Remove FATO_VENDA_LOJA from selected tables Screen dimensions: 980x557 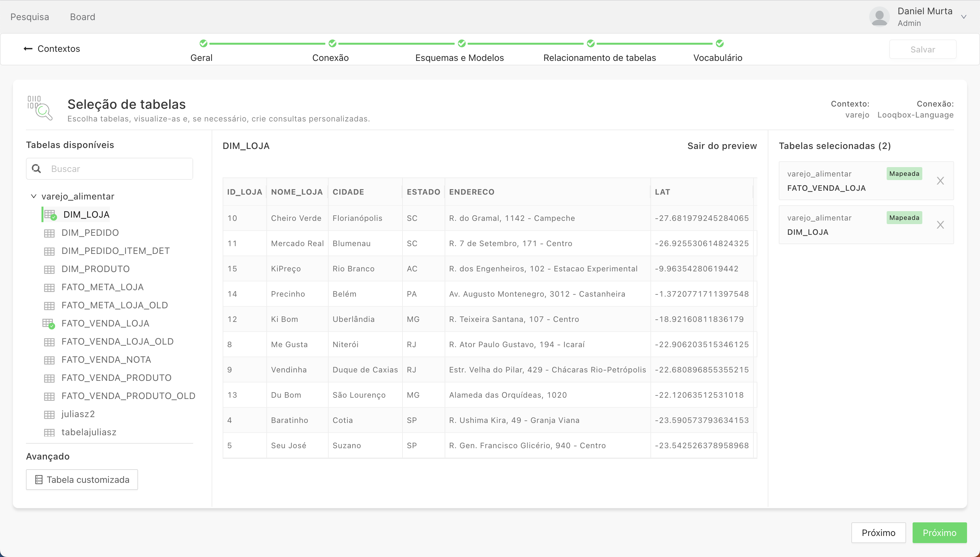pos(940,181)
